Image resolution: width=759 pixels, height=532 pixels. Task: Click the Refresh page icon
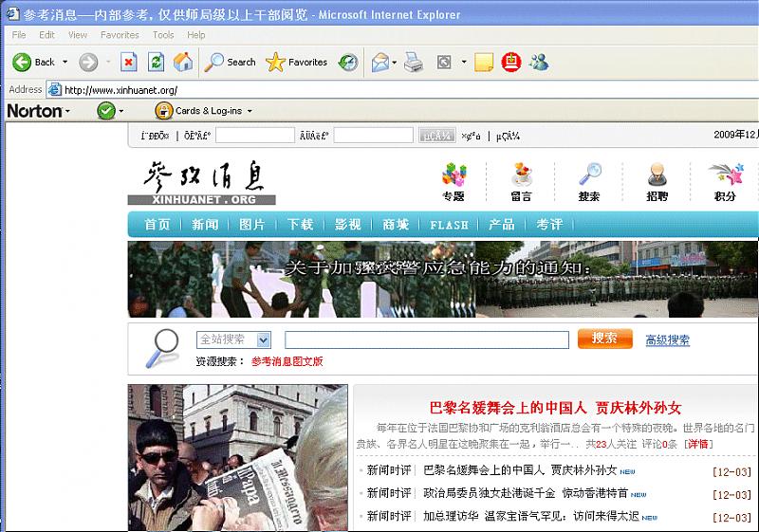click(156, 63)
